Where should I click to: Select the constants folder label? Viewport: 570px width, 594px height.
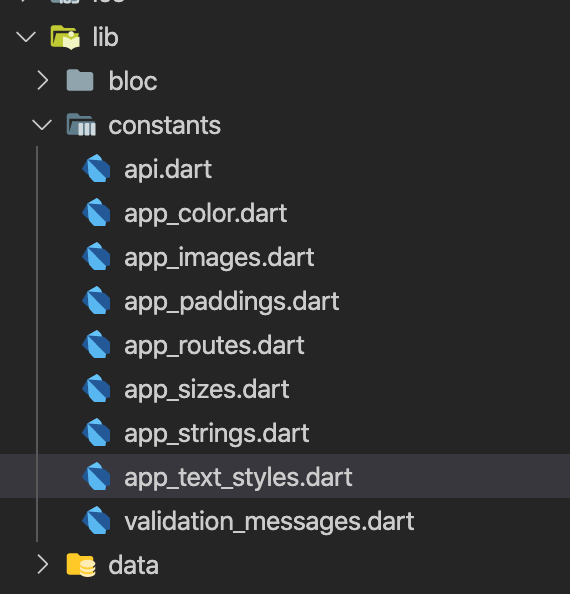point(164,125)
